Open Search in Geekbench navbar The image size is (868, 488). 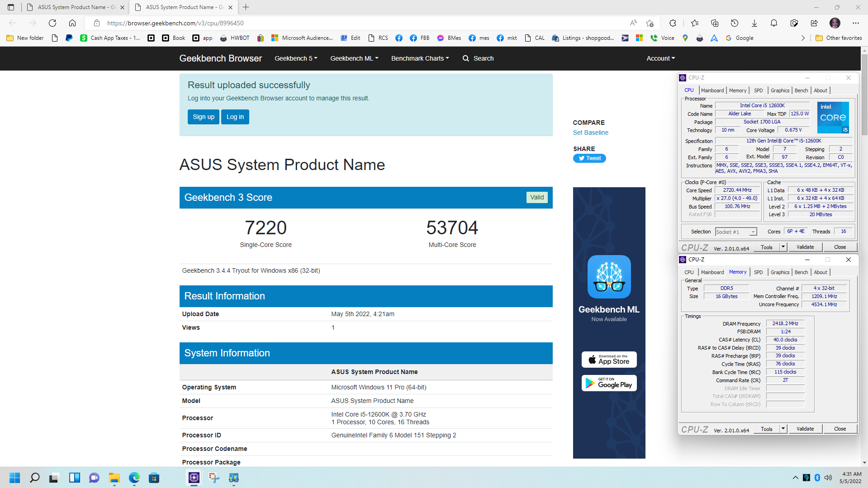pyautogui.click(x=478, y=58)
